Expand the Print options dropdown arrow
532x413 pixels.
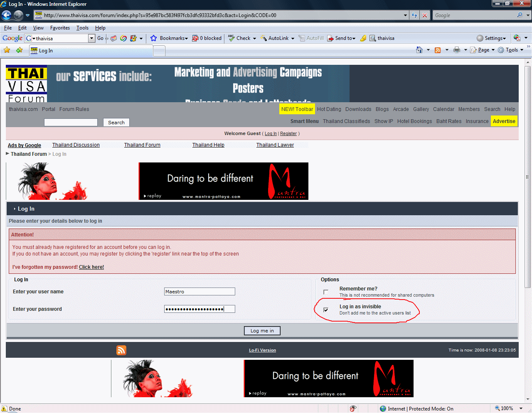(x=465, y=50)
